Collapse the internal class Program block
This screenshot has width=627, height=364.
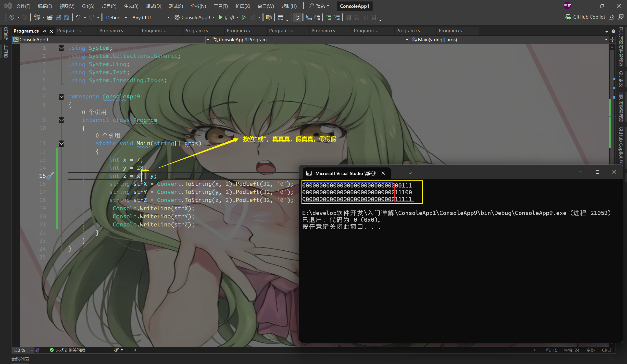(62, 120)
